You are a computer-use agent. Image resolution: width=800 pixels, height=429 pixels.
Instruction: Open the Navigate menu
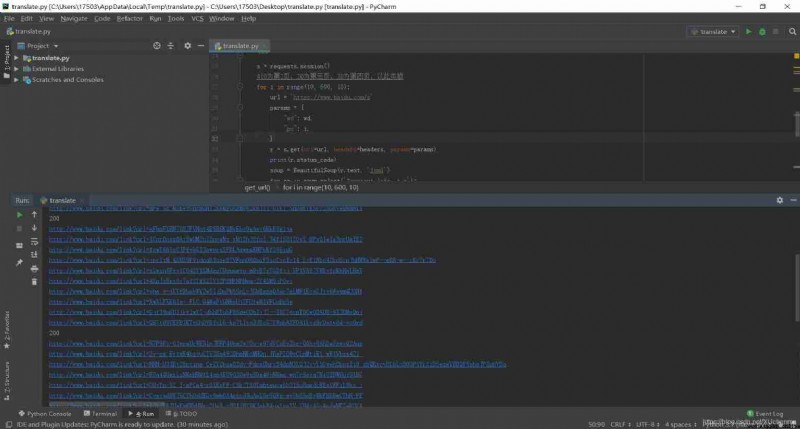[x=74, y=18]
